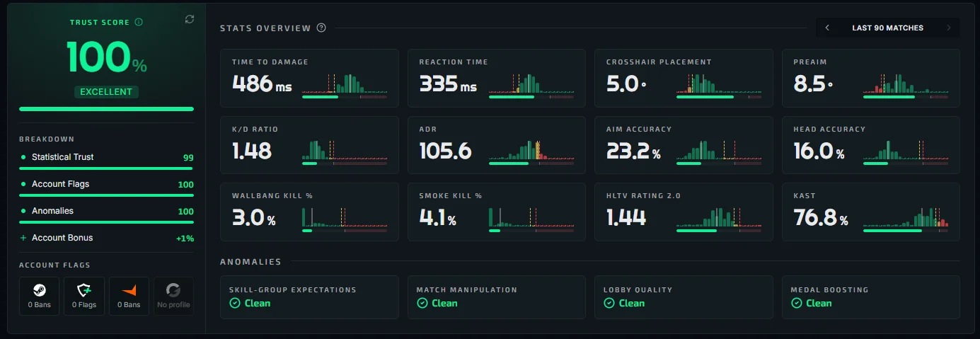This screenshot has width=980, height=339.
Task: Open the HLTV Rating 2.0 stat card
Action: 684,212
